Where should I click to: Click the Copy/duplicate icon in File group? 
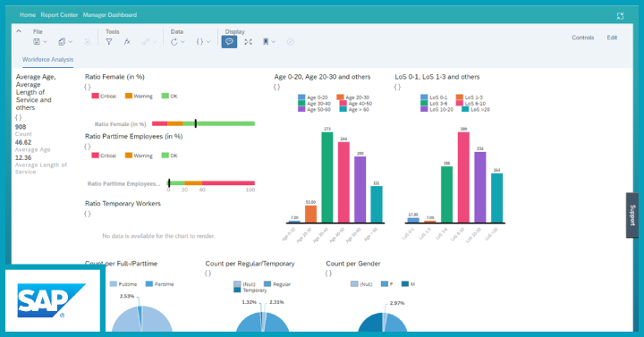click(62, 42)
